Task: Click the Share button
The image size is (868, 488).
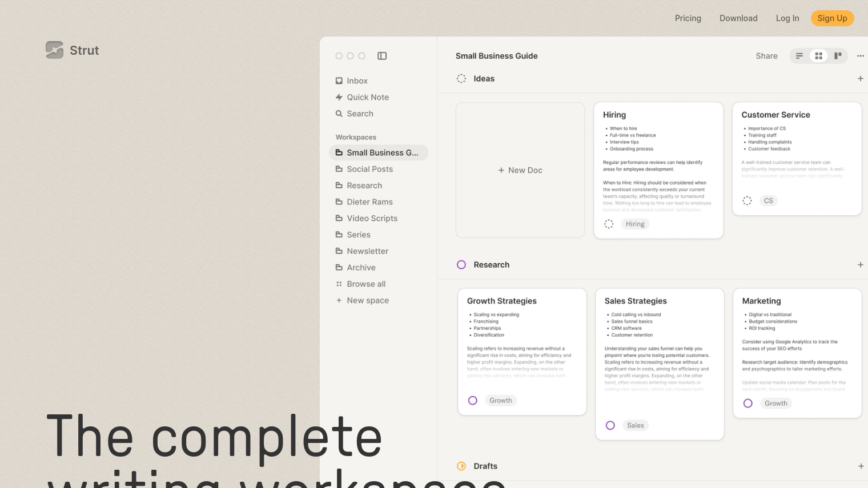Action: [x=766, y=56]
